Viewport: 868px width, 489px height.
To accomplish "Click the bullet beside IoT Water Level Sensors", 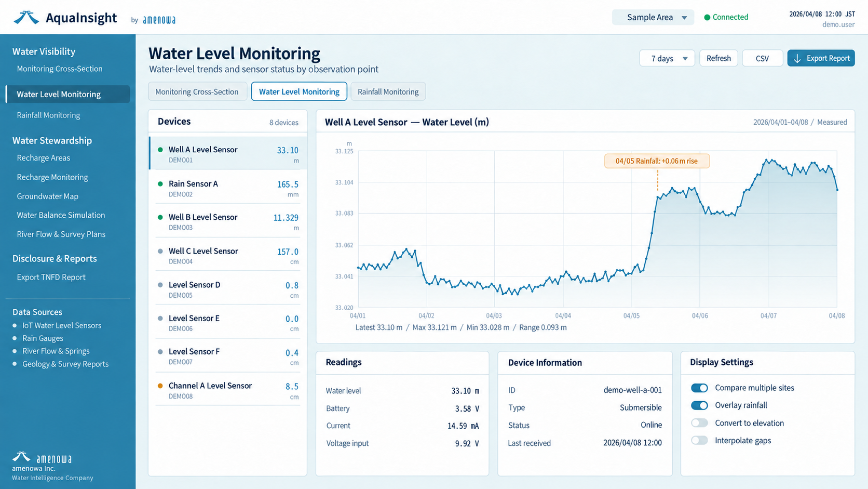I will pos(15,325).
